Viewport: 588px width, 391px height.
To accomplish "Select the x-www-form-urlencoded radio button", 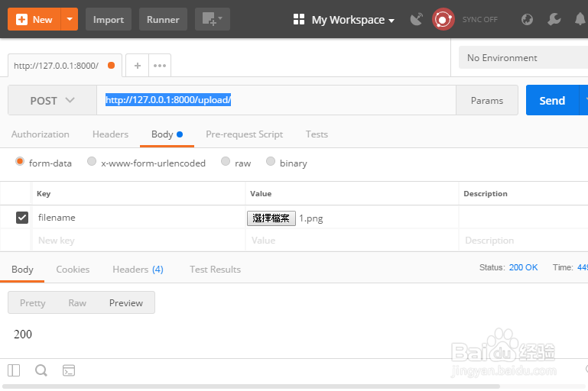I will click(x=92, y=161).
